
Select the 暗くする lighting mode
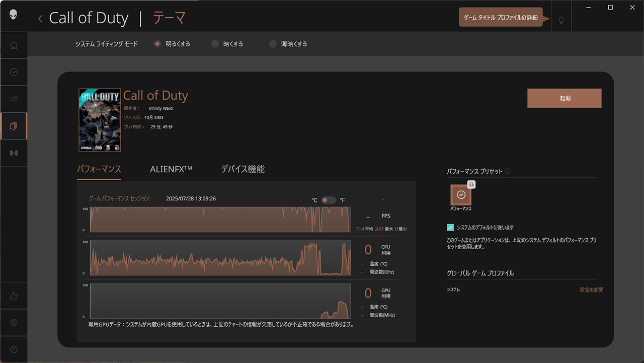coord(215,44)
